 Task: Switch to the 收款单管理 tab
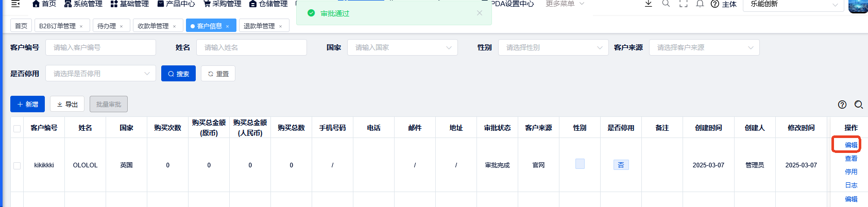click(x=153, y=26)
